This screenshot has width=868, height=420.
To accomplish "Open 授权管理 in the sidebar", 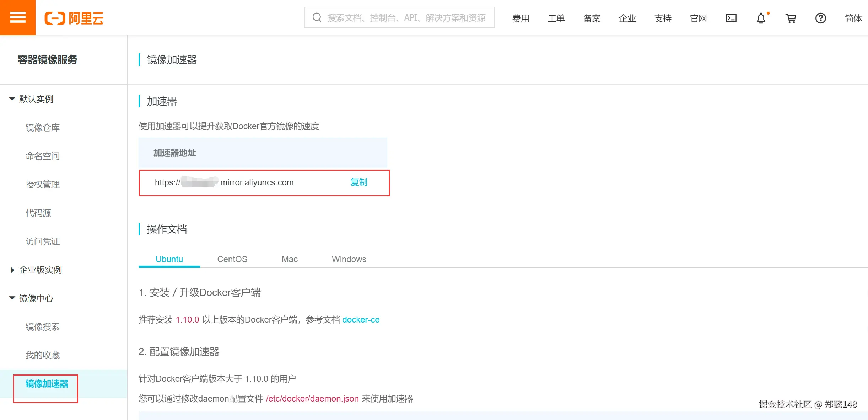I will point(43,185).
